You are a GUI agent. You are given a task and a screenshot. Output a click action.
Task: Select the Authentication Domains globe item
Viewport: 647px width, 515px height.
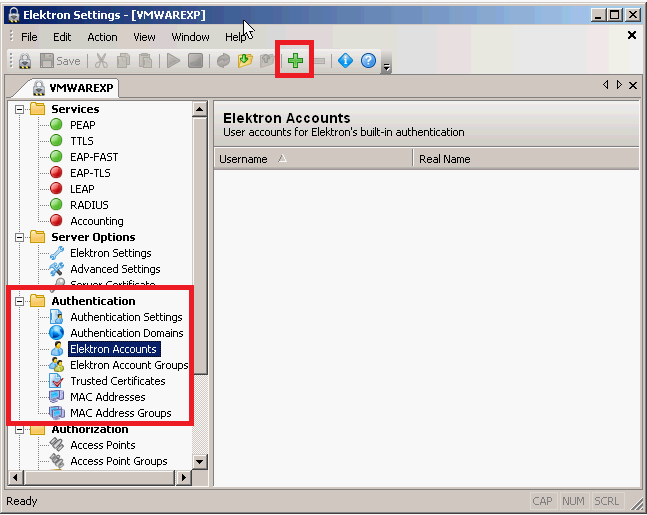coord(126,333)
